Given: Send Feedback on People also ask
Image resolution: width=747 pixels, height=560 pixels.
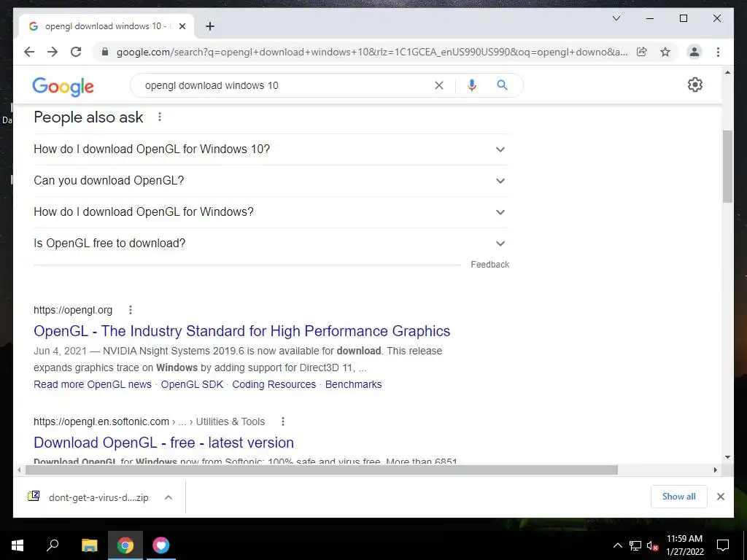Looking at the screenshot, I should click(489, 264).
